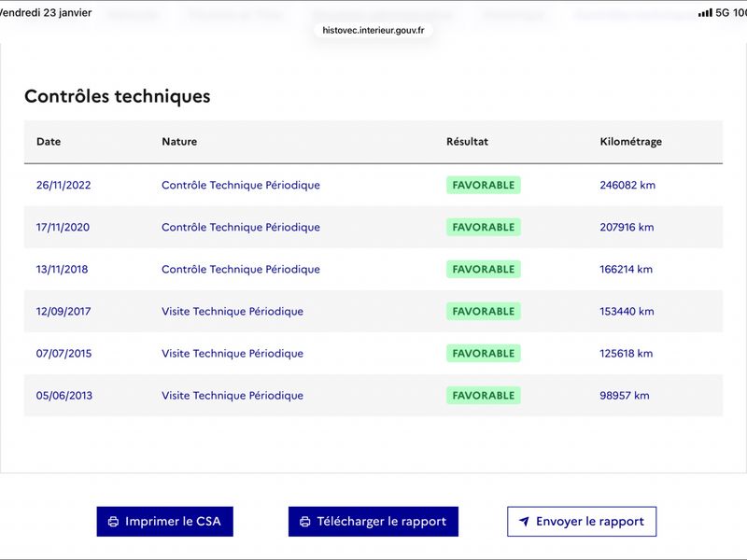Tap the cellular signal bars icon
This screenshot has width=747, height=560.
[x=704, y=13]
